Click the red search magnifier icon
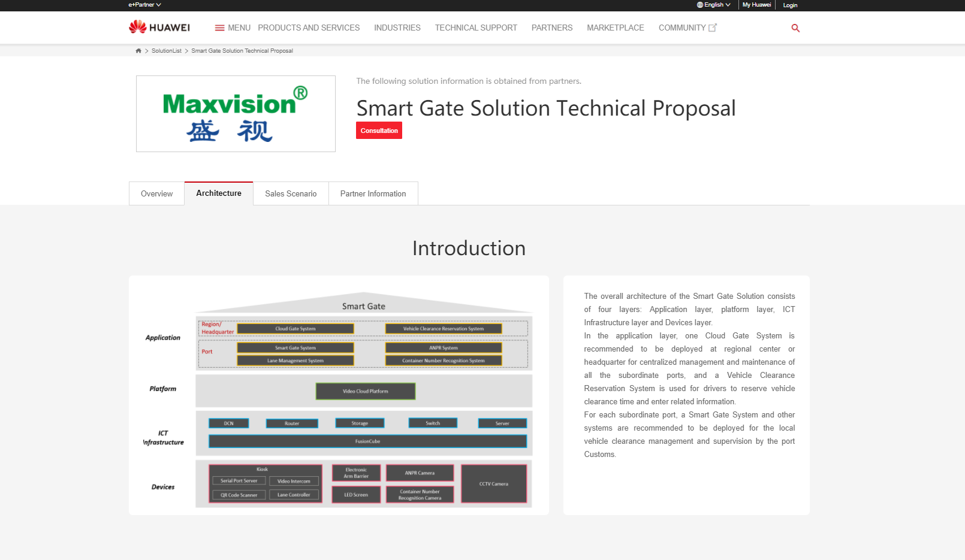The image size is (965, 560). 795,28
